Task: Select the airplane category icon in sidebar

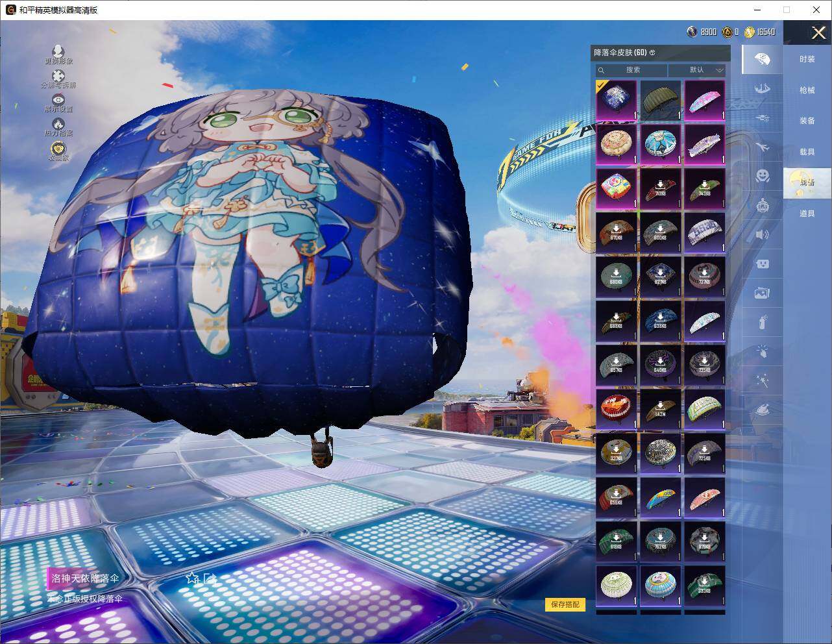Action: [x=763, y=147]
